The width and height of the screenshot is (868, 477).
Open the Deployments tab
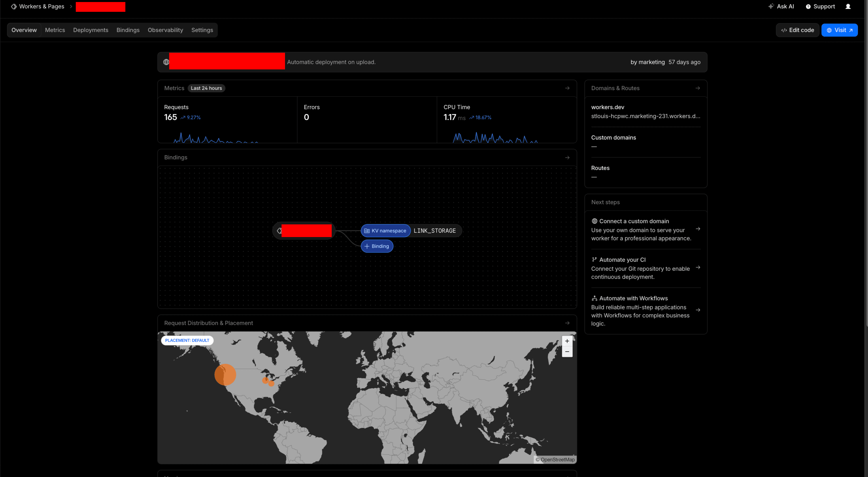point(91,30)
